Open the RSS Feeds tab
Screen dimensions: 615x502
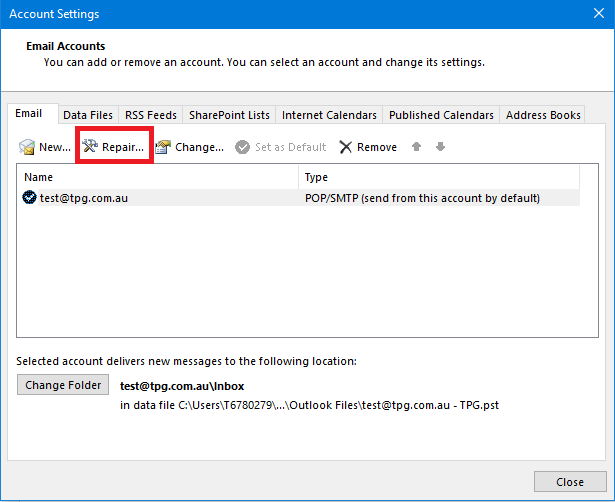(151, 115)
